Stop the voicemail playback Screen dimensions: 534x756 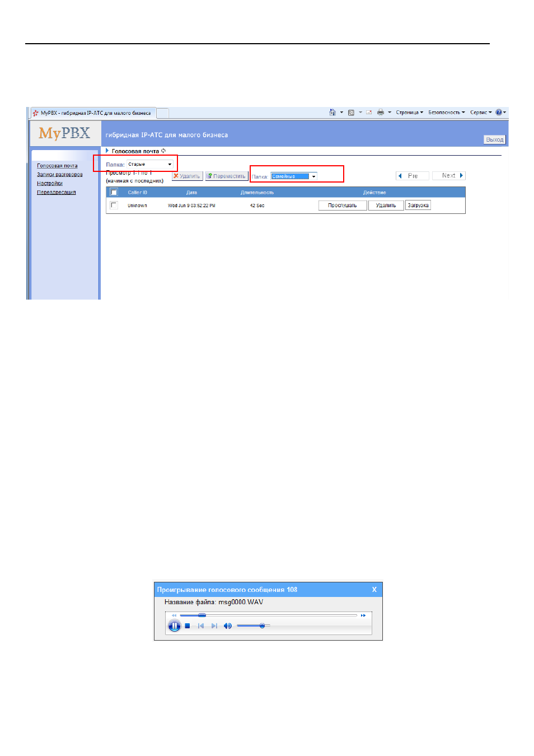tap(188, 626)
